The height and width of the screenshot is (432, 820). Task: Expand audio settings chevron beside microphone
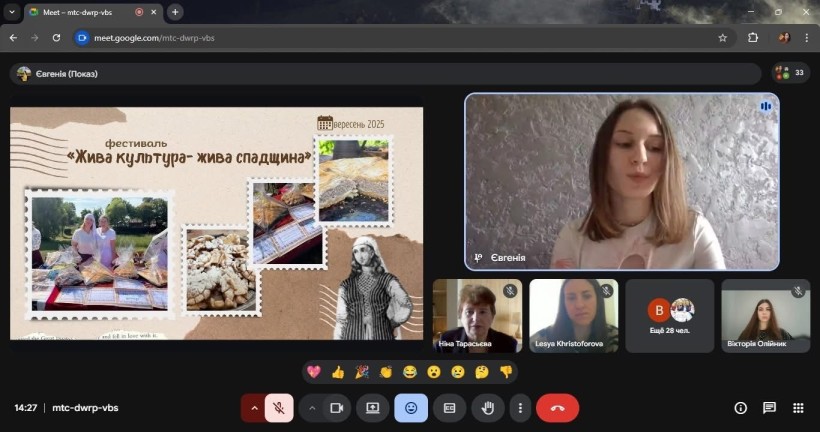click(254, 408)
